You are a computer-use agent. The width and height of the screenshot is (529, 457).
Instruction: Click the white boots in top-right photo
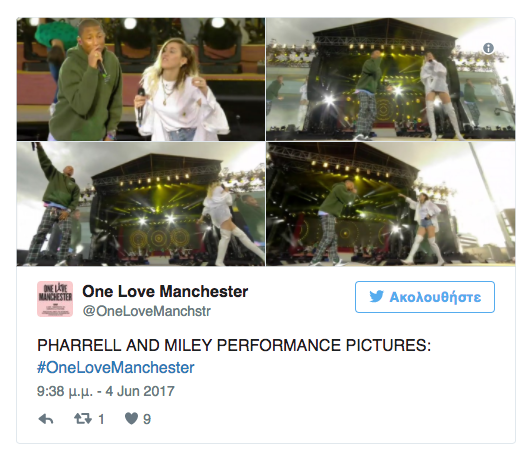coord(442,120)
